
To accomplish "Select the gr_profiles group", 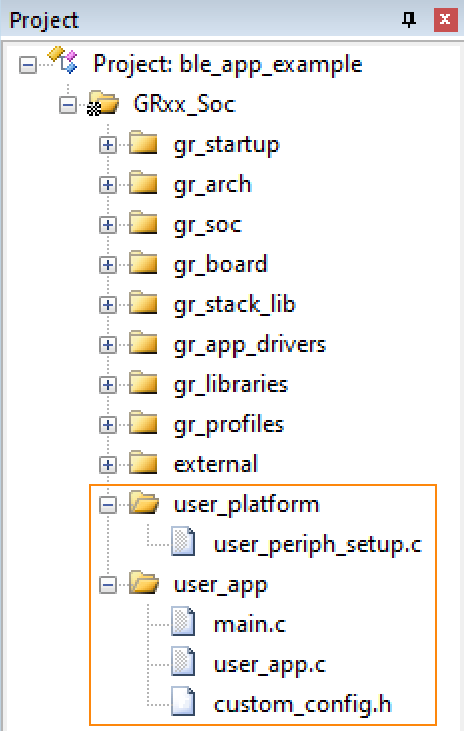I will coord(229,425).
